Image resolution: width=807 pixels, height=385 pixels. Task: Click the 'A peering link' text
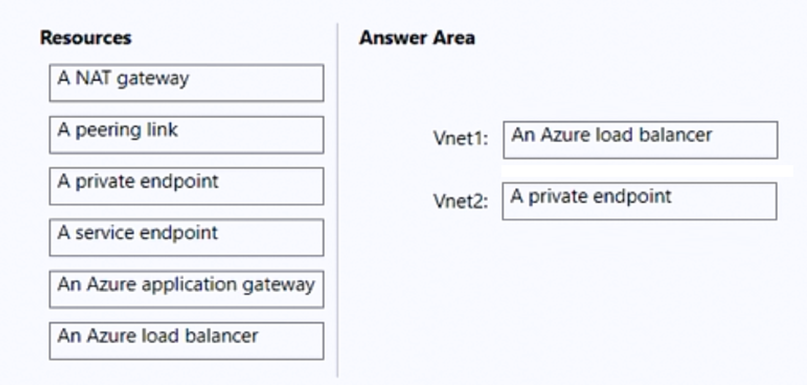point(118,130)
